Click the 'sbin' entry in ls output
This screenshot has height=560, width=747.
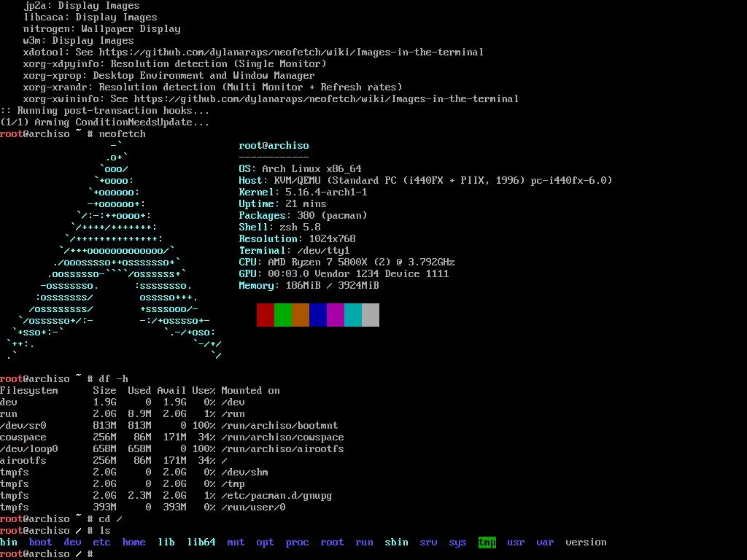pyautogui.click(x=396, y=542)
